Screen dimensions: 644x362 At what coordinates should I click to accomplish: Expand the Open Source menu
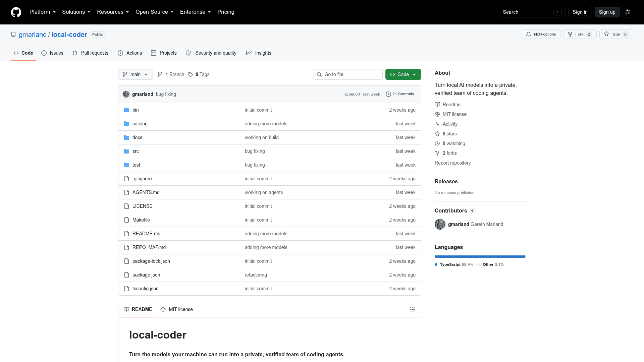point(155,12)
